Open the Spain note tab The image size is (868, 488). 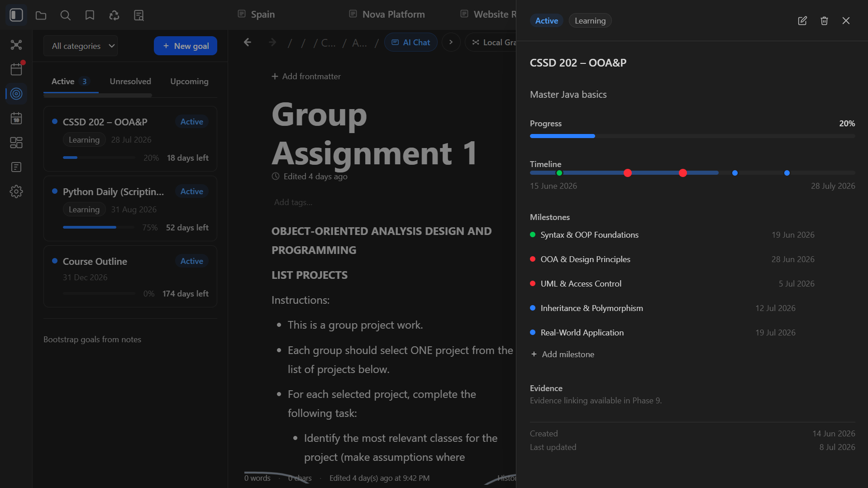click(x=256, y=14)
